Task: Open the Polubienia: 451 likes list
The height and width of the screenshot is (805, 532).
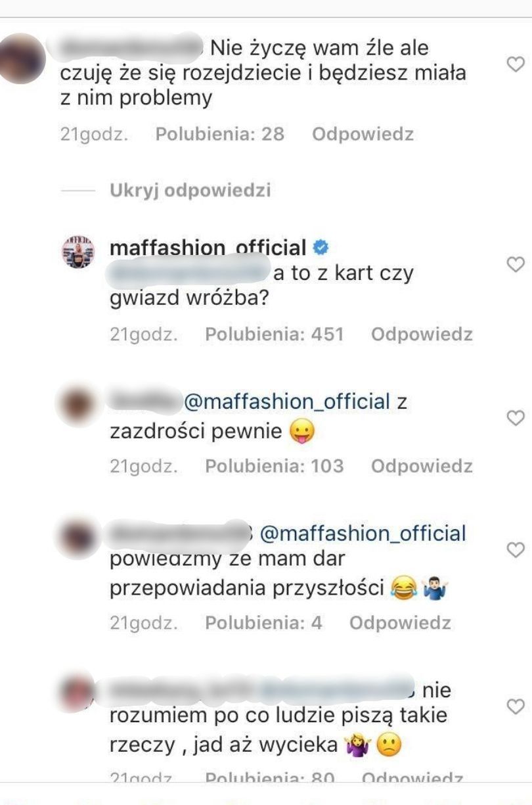Action: [274, 334]
